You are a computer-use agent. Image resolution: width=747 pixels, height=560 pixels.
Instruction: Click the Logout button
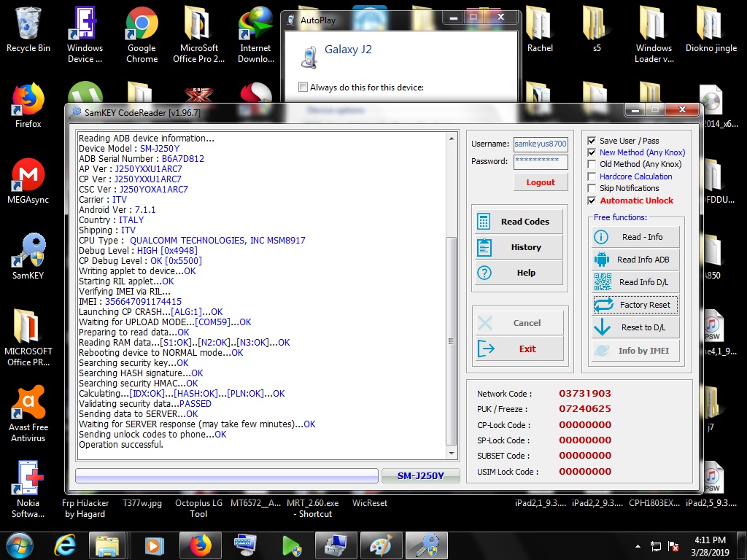pos(541,182)
